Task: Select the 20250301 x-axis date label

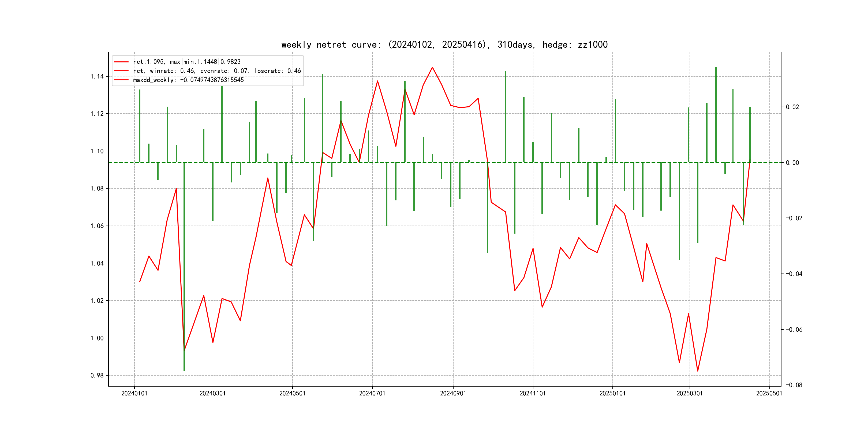Action: point(689,393)
